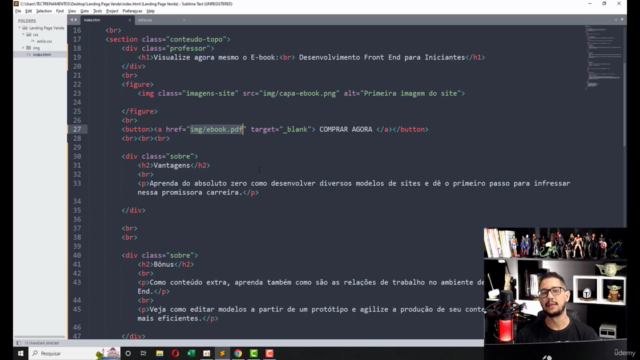Open the Windows Start menu
Viewport: 640px width, 360px height.
click(20, 353)
